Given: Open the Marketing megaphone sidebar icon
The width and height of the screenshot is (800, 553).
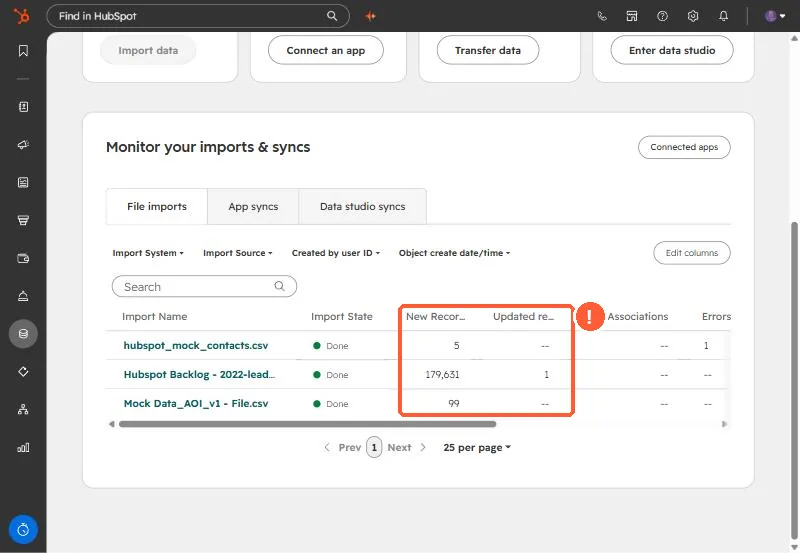Looking at the screenshot, I should (x=23, y=144).
